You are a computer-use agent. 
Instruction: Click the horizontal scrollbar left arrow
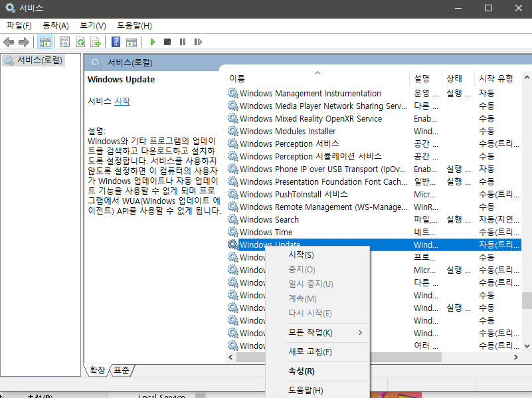point(230,357)
